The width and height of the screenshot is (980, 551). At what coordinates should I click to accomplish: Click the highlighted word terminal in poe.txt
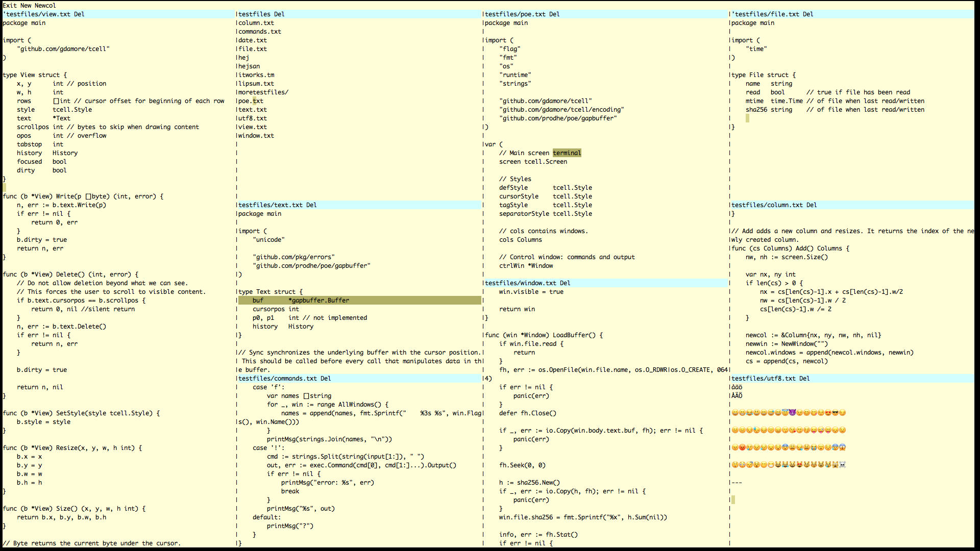567,153
